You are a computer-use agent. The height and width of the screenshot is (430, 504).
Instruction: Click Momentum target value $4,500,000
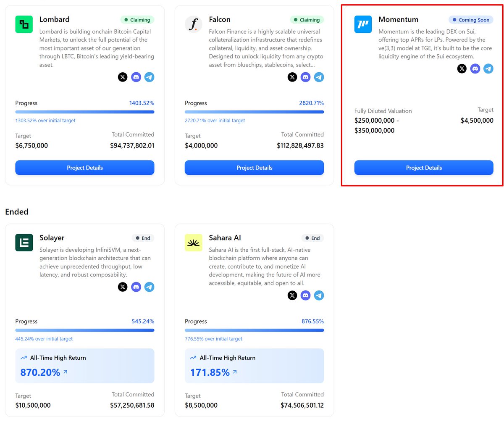tap(477, 120)
